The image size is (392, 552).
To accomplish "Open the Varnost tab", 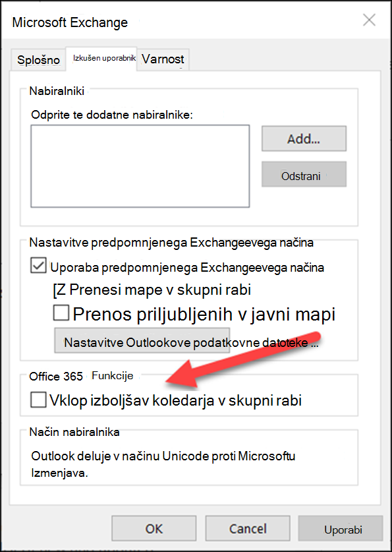I will (x=163, y=59).
